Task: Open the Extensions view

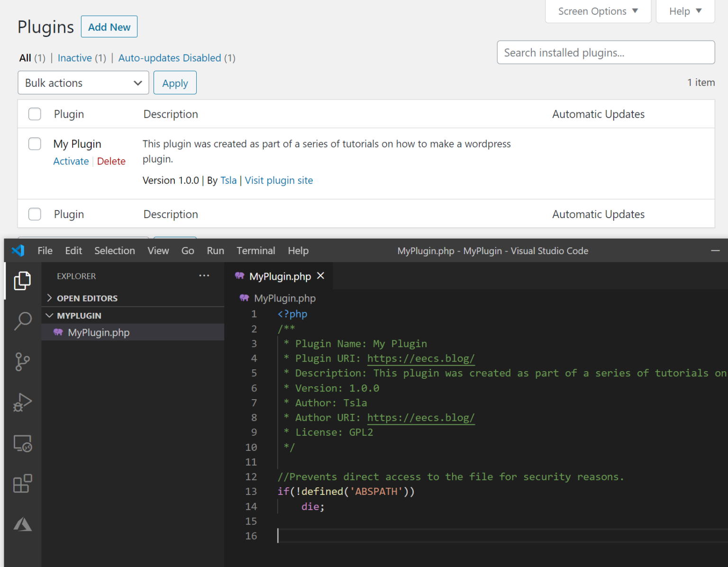Action: [22, 484]
